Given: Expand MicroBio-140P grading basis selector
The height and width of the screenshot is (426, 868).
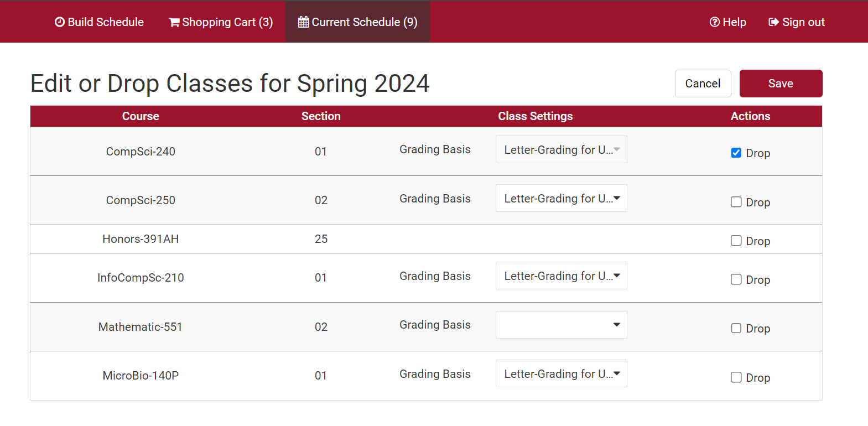Looking at the screenshot, I should pos(561,373).
